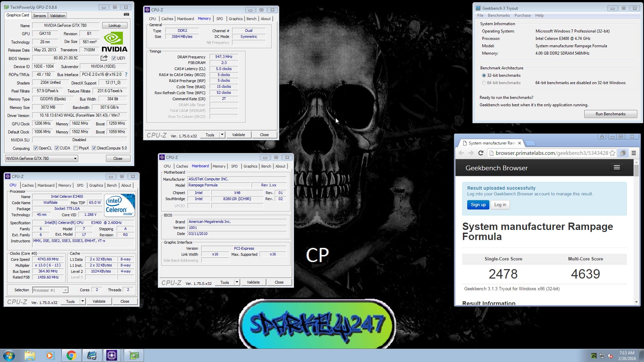Open the CPU-Z taskbar icon

tap(112, 355)
